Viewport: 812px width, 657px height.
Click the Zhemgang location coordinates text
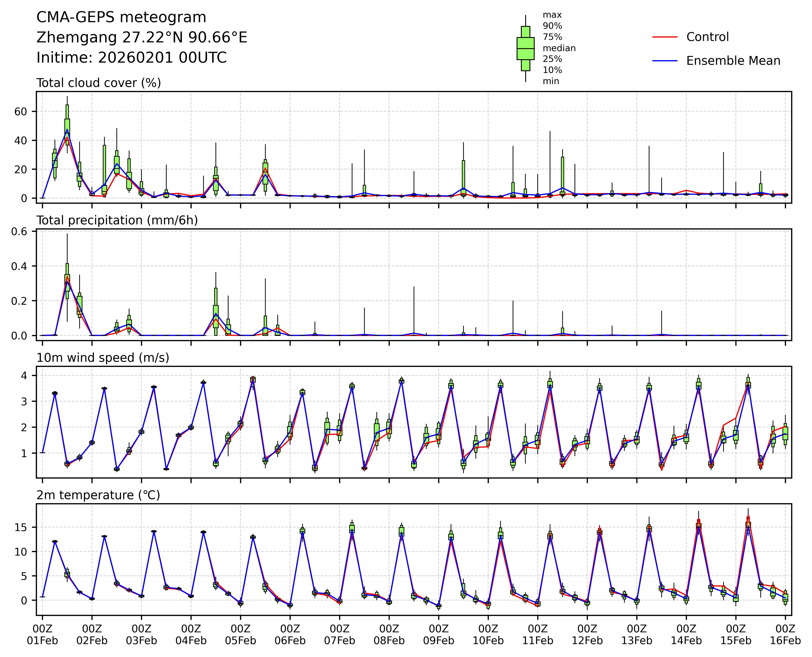point(141,37)
